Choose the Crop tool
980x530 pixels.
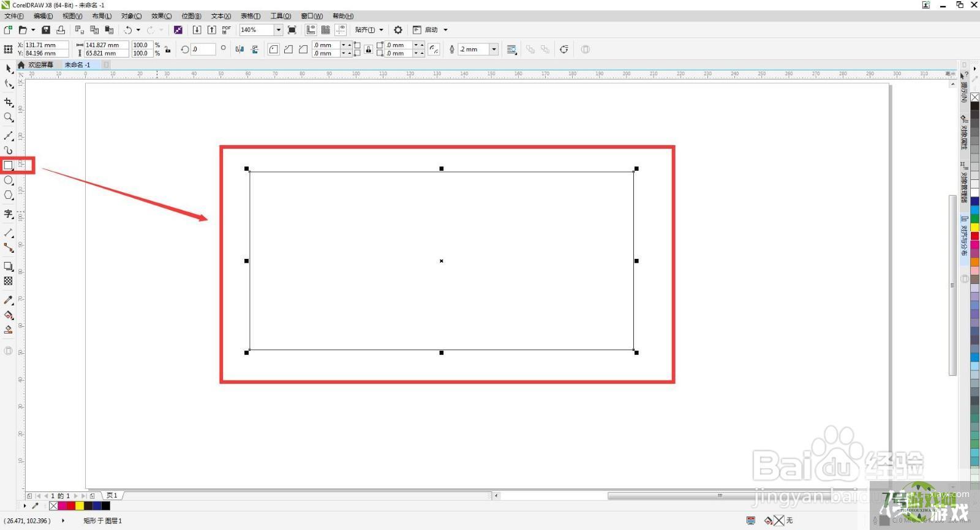click(x=9, y=102)
